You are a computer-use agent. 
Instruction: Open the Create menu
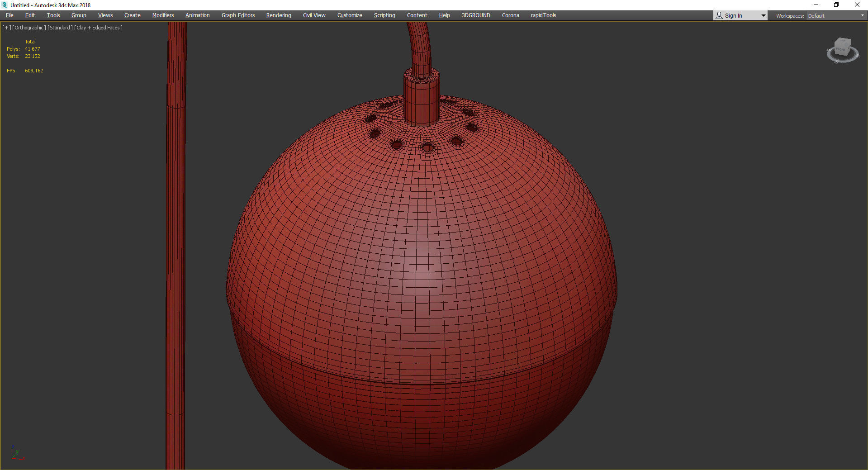tap(133, 15)
